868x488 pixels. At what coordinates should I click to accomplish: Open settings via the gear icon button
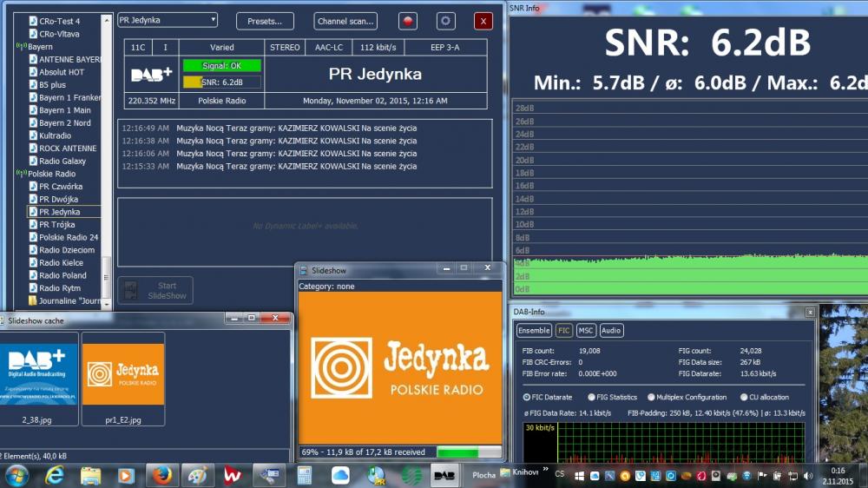coord(445,21)
